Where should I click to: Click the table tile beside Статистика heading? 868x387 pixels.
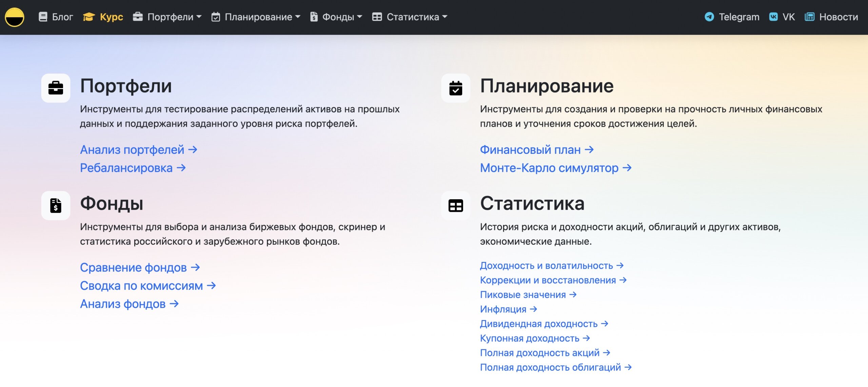click(456, 206)
